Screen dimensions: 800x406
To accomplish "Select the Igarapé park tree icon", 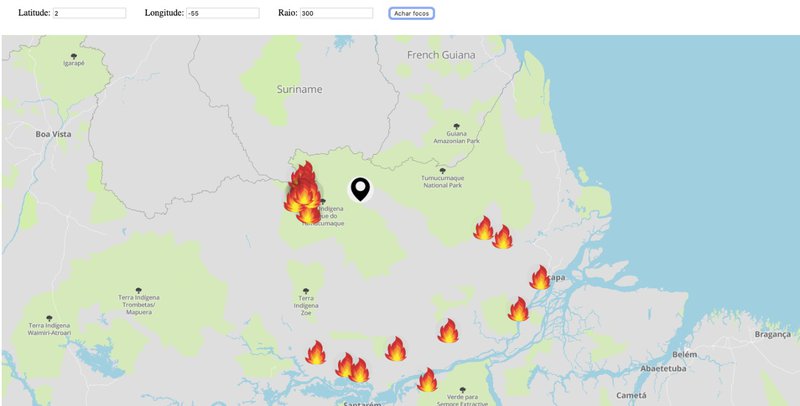I will tap(73, 56).
